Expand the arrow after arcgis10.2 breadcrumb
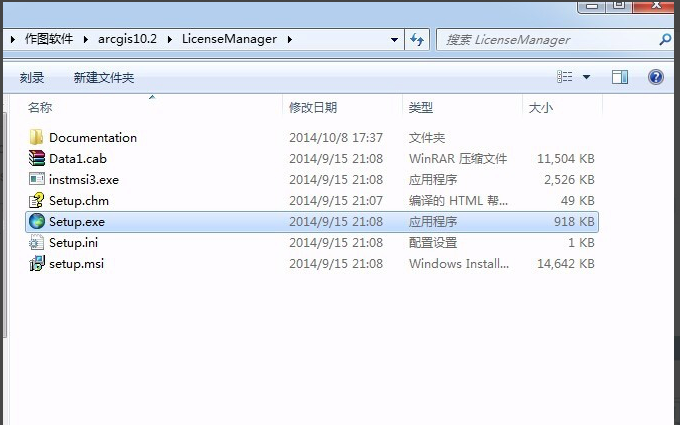Screen dimensions: 680x425 pyautogui.click(x=170, y=39)
